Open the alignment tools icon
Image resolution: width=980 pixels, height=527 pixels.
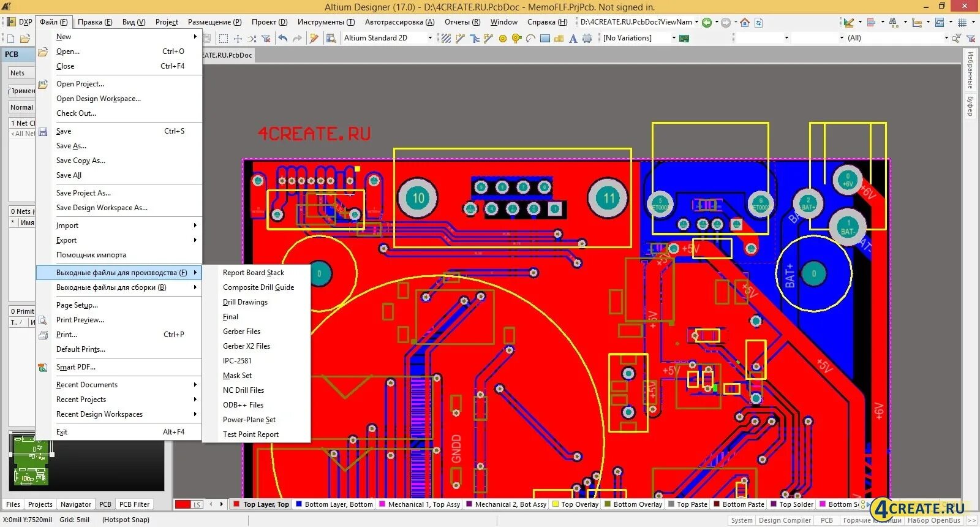pos(871,22)
